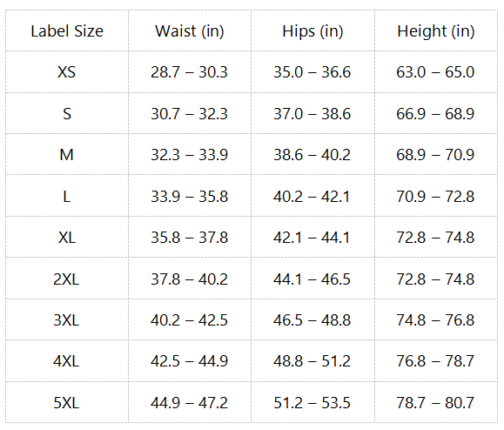Select the S size label cell
This screenshot has height=430, width=504.
click(67, 113)
